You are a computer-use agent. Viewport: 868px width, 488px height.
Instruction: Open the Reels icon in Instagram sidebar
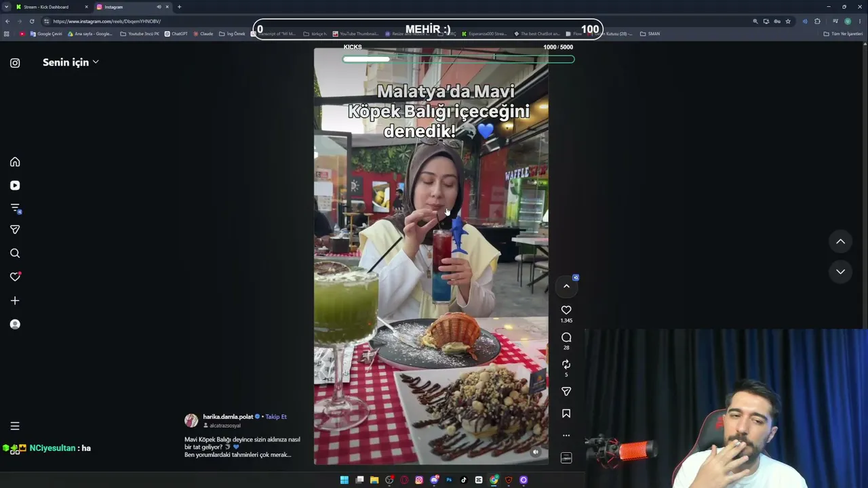15,186
